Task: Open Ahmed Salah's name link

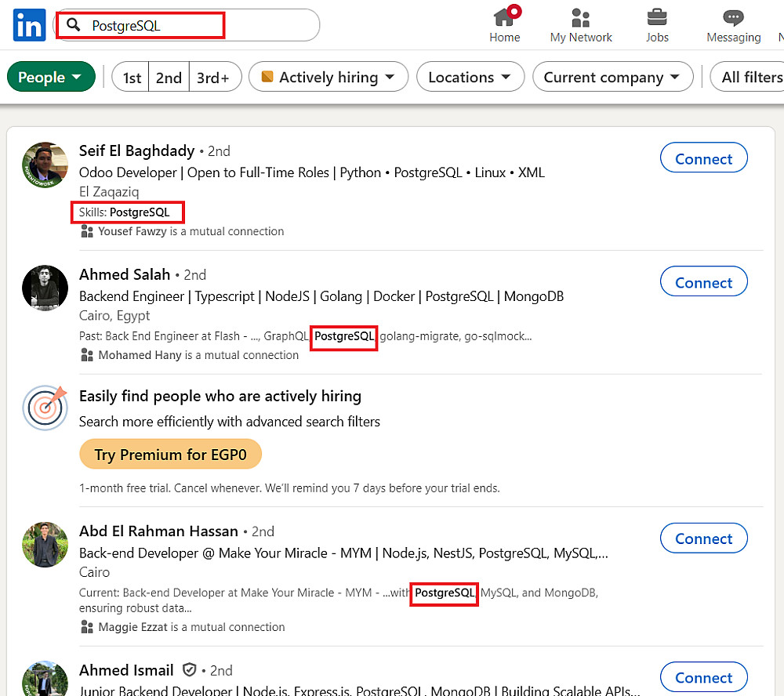Action: [x=125, y=274]
